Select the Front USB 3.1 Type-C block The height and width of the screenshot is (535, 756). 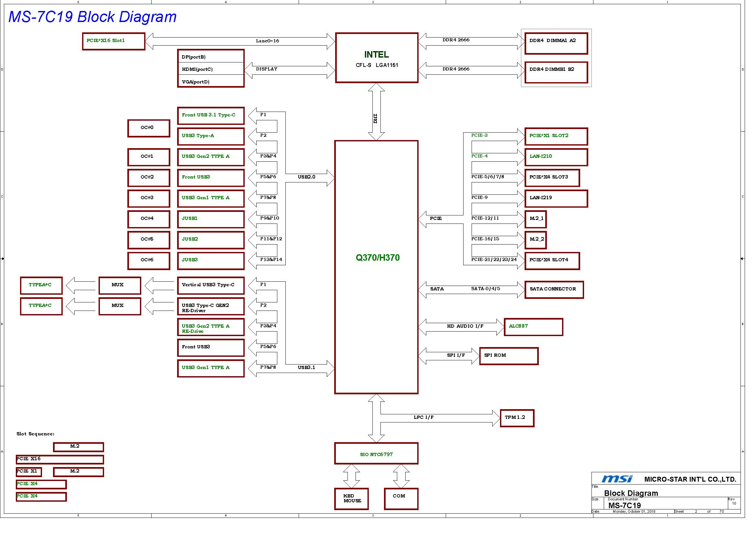211,116
